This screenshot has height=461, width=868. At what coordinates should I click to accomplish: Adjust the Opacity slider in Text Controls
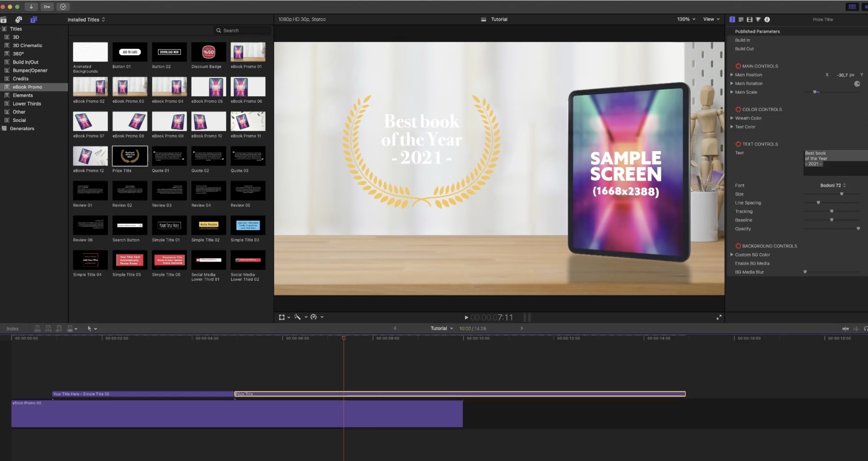pyautogui.click(x=858, y=229)
